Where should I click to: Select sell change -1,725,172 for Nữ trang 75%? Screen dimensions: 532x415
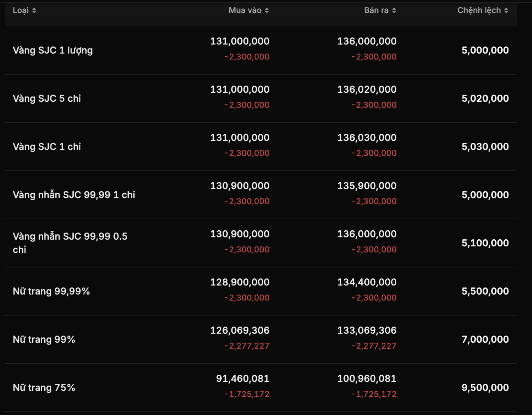(x=374, y=394)
